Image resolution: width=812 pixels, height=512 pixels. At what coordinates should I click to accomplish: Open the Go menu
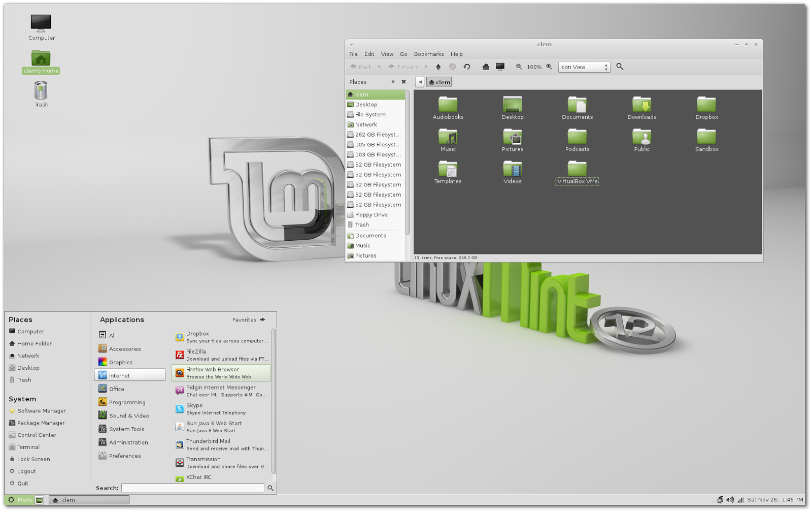click(x=403, y=54)
